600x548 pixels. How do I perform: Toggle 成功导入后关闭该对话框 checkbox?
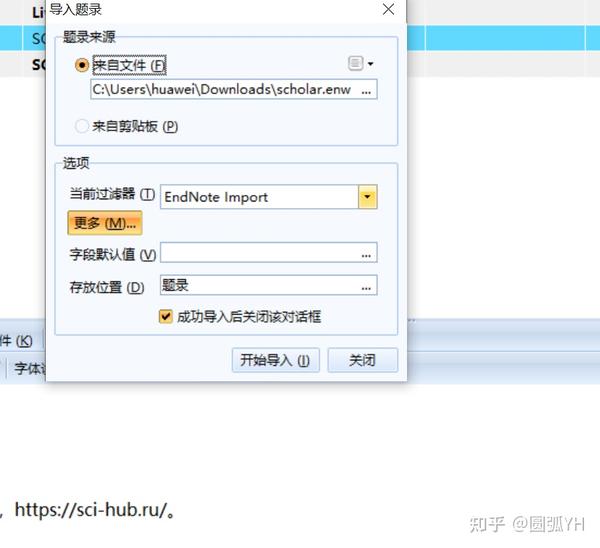click(x=165, y=316)
